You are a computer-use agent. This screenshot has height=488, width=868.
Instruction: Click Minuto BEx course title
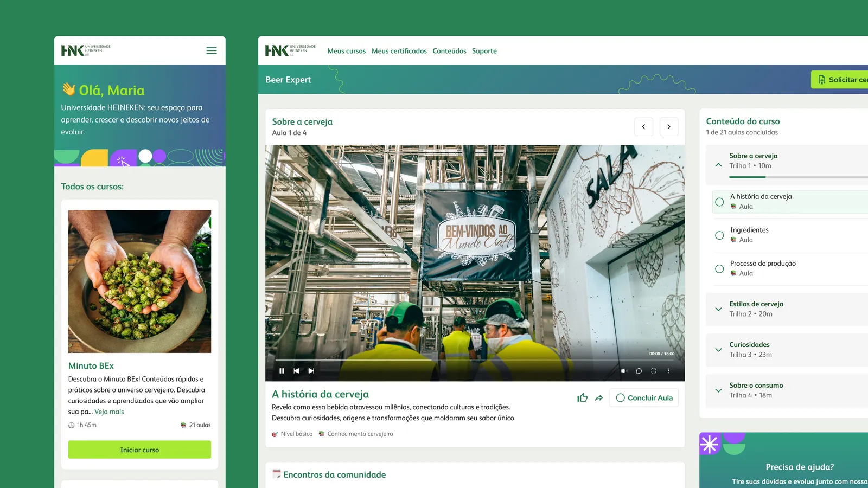coord(91,366)
